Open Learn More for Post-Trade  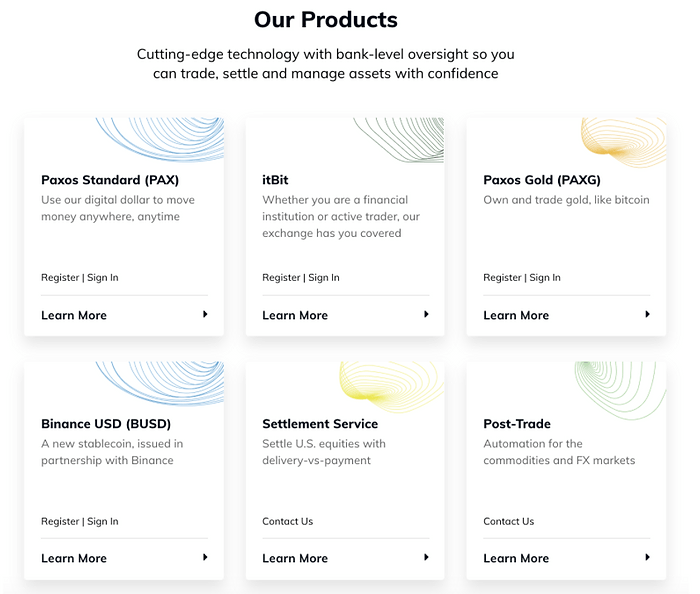pos(516,558)
